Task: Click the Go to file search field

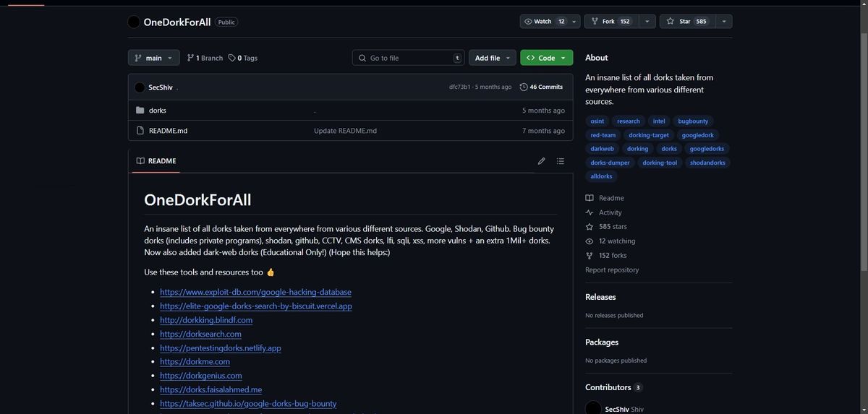Action: click(409, 58)
